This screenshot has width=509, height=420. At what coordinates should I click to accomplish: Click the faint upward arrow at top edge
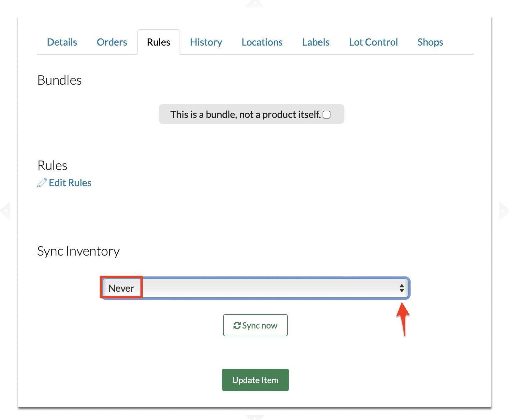coord(255,4)
